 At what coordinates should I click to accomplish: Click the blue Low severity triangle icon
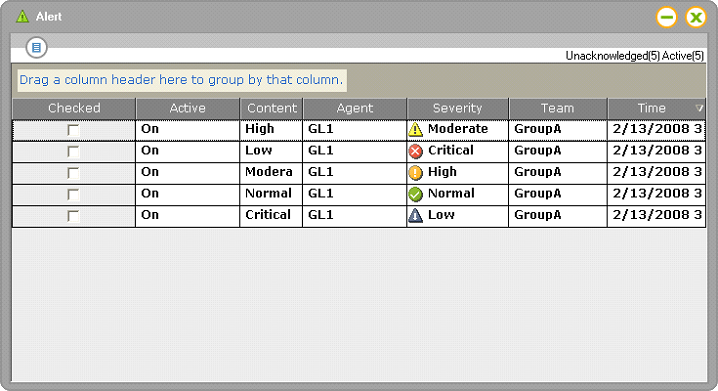415,215
